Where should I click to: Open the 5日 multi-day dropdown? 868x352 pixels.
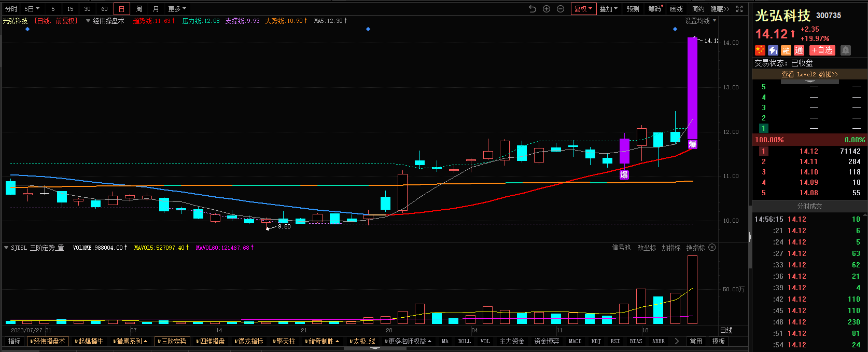coord(32,9)
